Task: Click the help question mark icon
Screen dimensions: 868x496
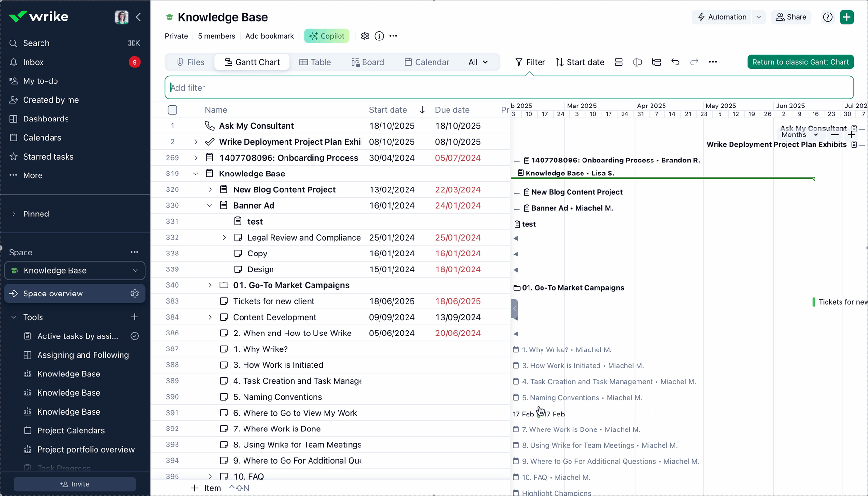Action: tap(827, 17)
